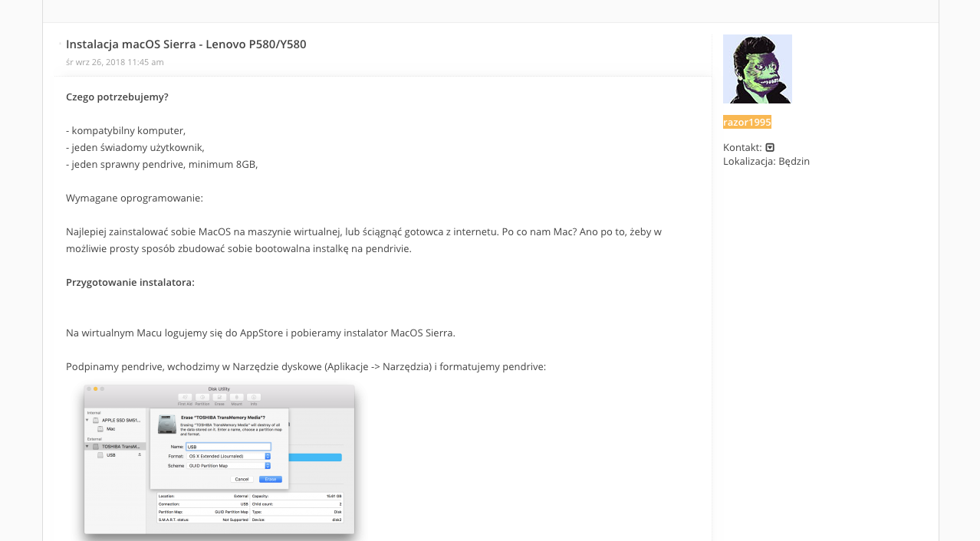Click the line "- jeden świadomy użytkownik,"
The height and width of the screenshot is (541, 980).
click(x=135, y=148)
